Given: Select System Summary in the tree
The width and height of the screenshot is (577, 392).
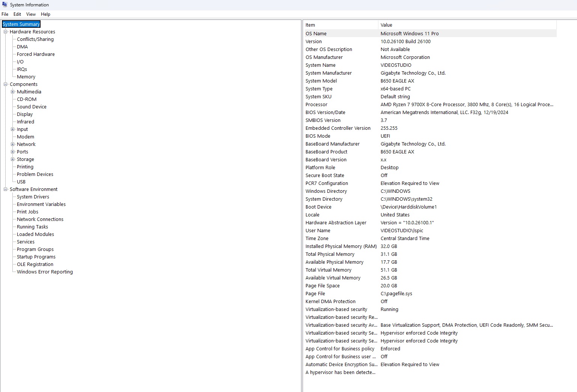Looking at the screenshot, I should pos(21,24).
